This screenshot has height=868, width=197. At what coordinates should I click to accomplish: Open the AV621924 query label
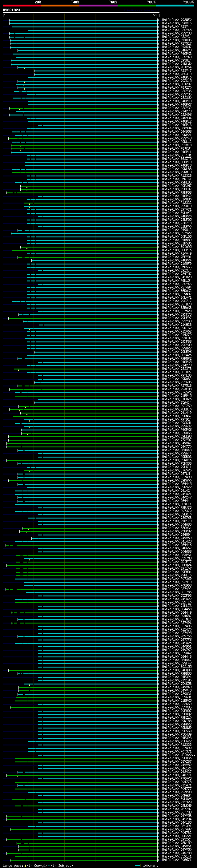pyautogui.click(x=11, y=10)
